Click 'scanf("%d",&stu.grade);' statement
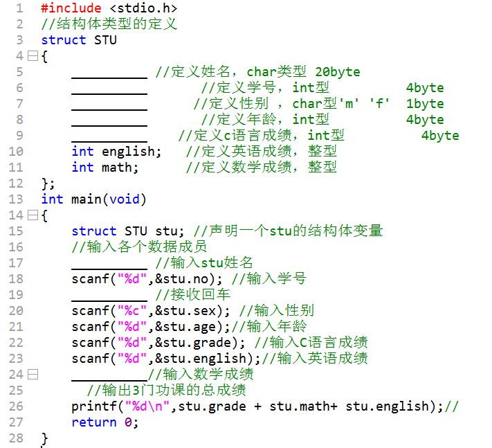The image size is (492, 448). point(158,343)
